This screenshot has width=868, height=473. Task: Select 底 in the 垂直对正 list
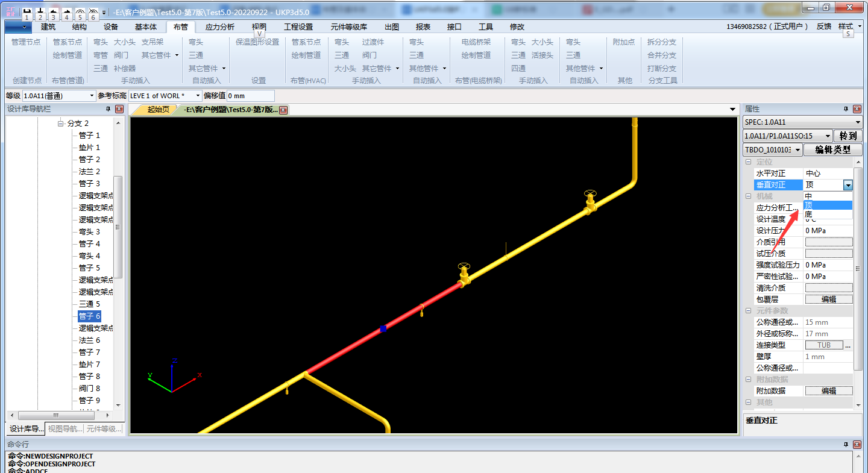tap(828, 215)
